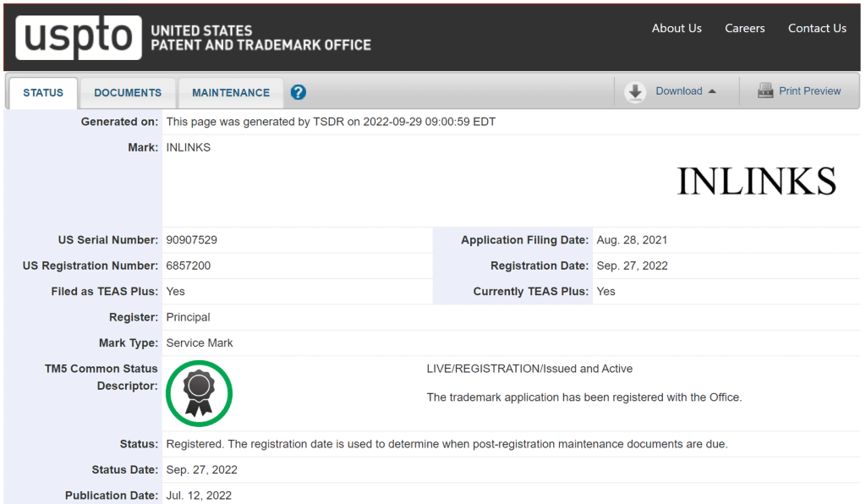The height and width of the screenshot is (504, 866).
Task: Click the INLINKS mark image
Action: [x=757, y=181]
